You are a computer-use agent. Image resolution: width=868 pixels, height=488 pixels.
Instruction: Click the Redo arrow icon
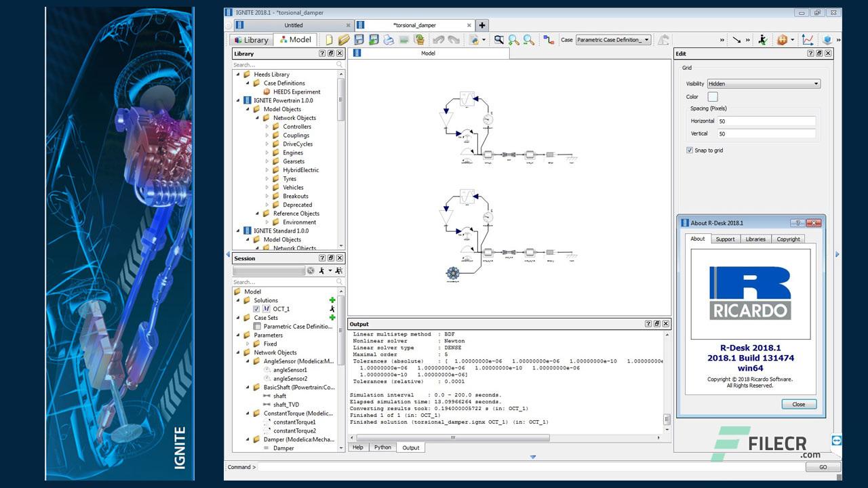click(x=454, y=40)
